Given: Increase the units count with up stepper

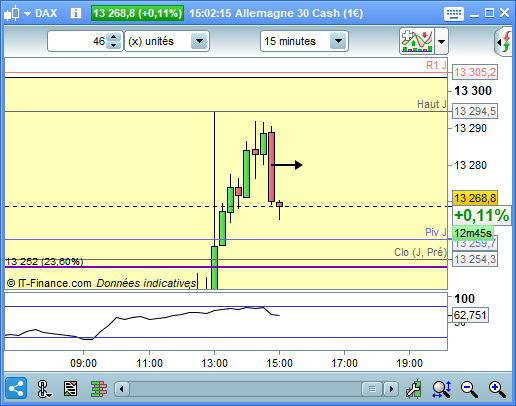Looking at the screenshot, I should coord(113,37).
